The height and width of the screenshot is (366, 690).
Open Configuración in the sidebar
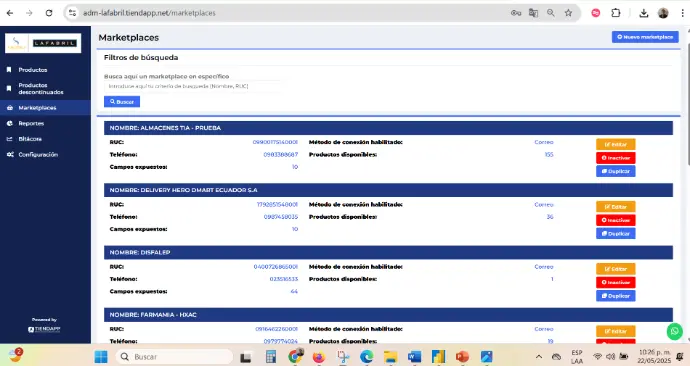click(38, 155)
